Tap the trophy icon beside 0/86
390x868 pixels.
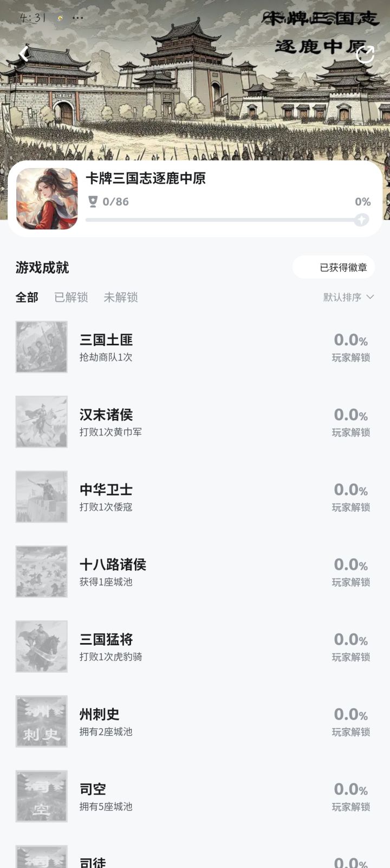[93, 202]
